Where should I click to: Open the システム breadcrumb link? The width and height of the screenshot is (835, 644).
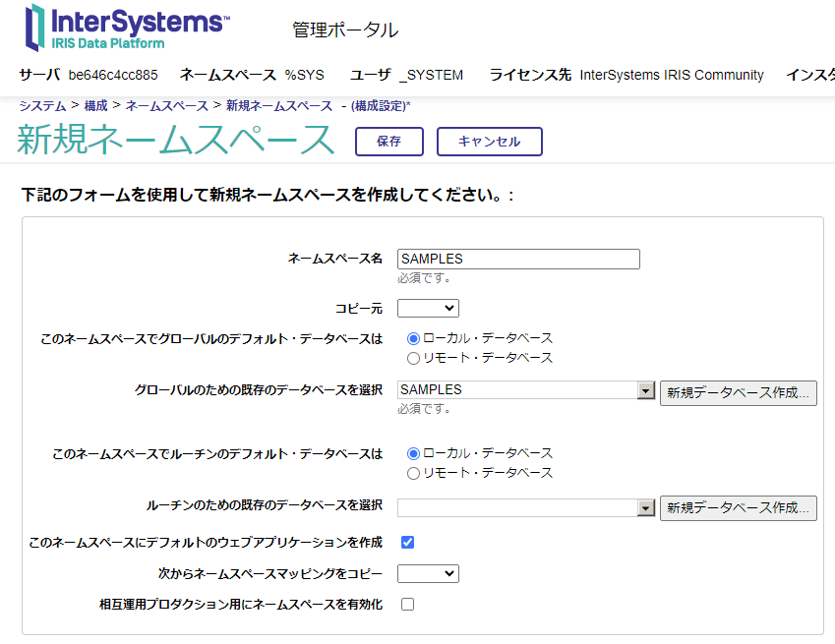tap(42, 105)
